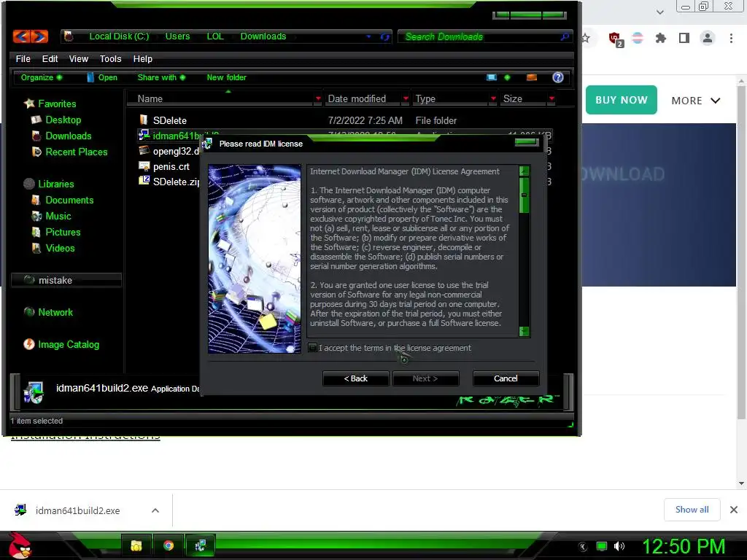This screenshot has width=747, height=560.
Task: Select the SDelete folder icon
Action: click(x=144, y=120)
